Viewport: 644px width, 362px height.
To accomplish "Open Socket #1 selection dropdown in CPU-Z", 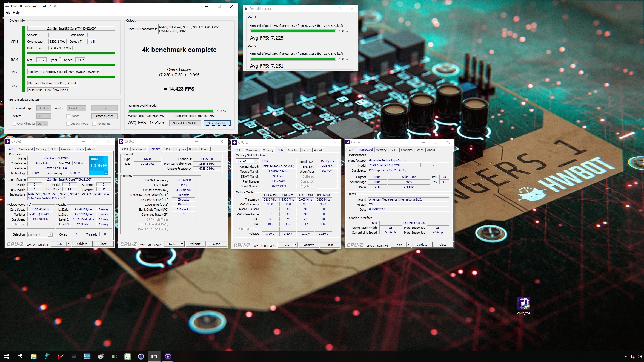I will (x=40, y=234).
